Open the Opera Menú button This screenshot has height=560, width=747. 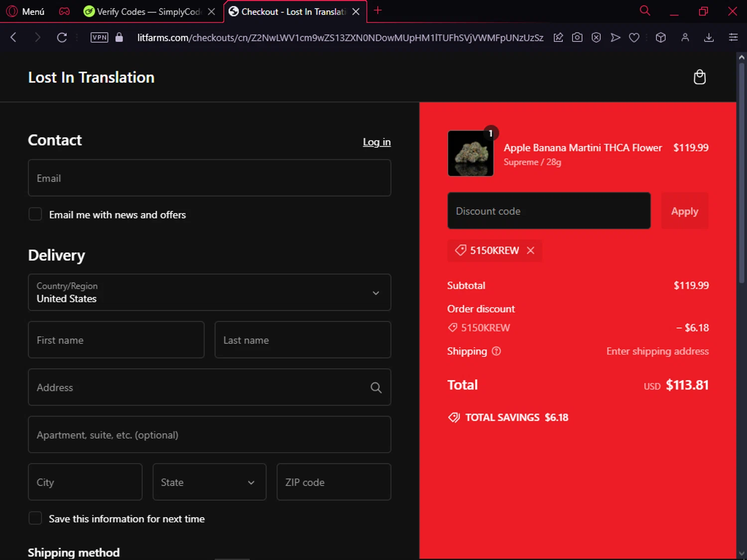(x=25, y=11)
